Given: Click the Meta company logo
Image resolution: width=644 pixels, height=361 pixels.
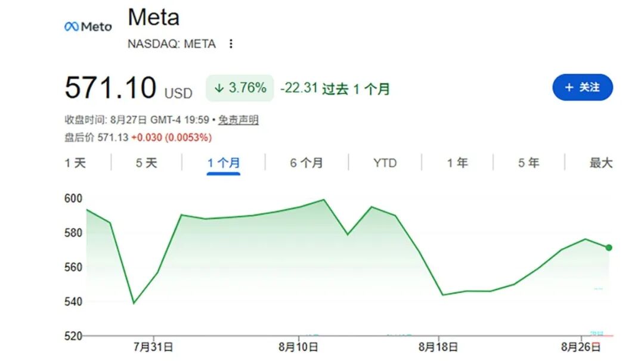Looking at the screenshot, I should pos(88,27).
